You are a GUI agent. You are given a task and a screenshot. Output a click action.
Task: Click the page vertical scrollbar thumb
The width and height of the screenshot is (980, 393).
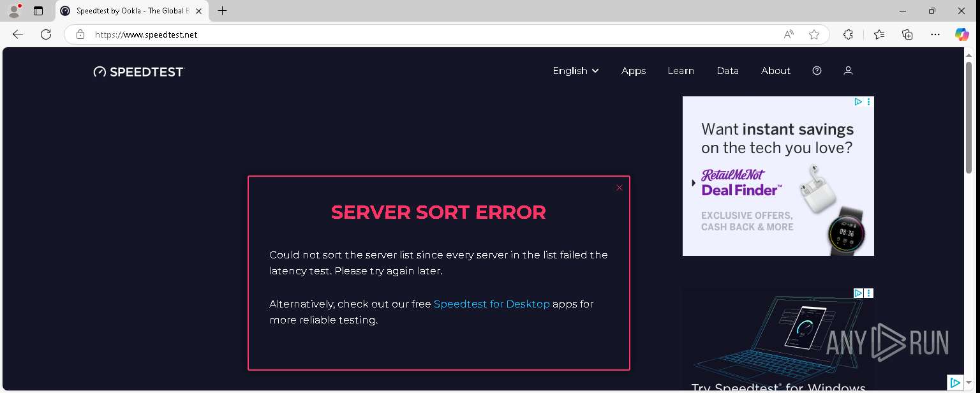969,116
